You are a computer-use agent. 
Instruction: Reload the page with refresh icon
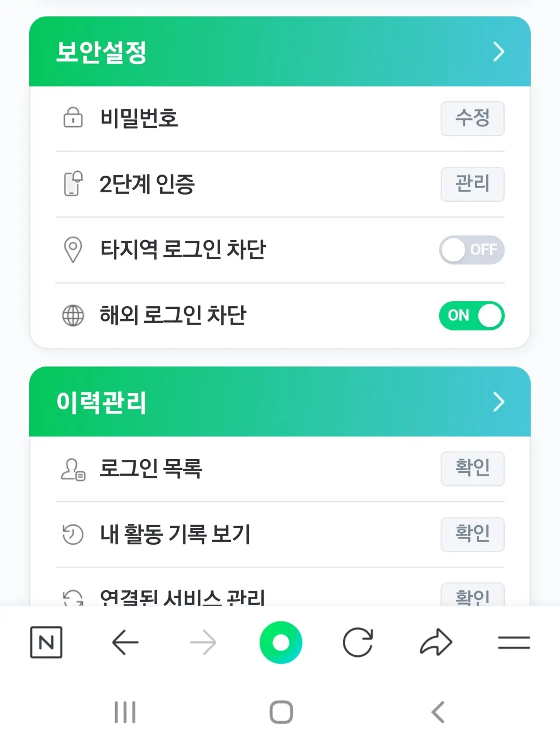pyautogui.click(x=358, y=642)
